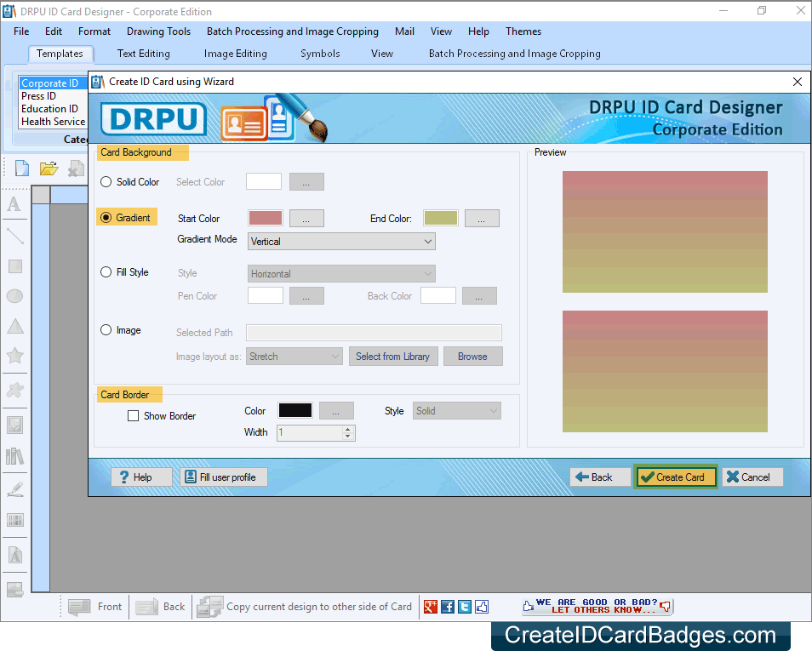
Task: Click the Facebook icon
Action: coord(448,607)
